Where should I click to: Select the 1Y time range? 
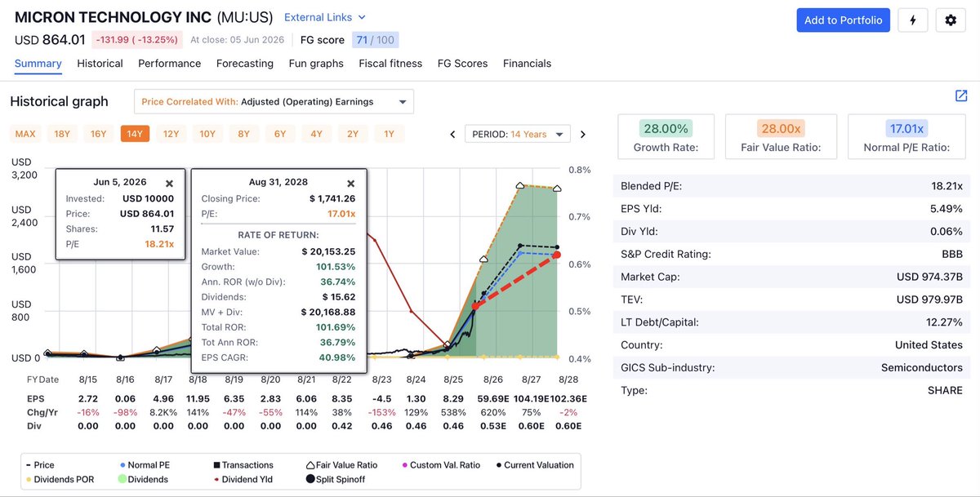pyautogui.click(x=389, y=134)
